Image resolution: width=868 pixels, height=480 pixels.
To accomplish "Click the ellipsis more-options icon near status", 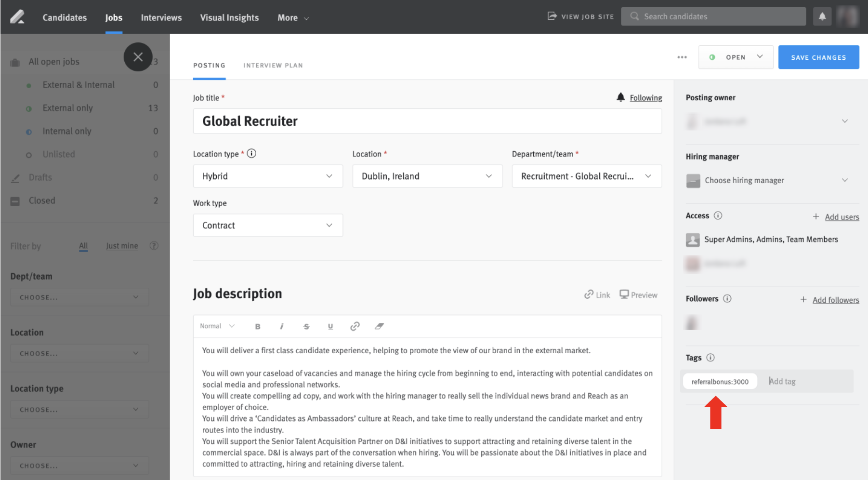I will click(x=682, y=57).
